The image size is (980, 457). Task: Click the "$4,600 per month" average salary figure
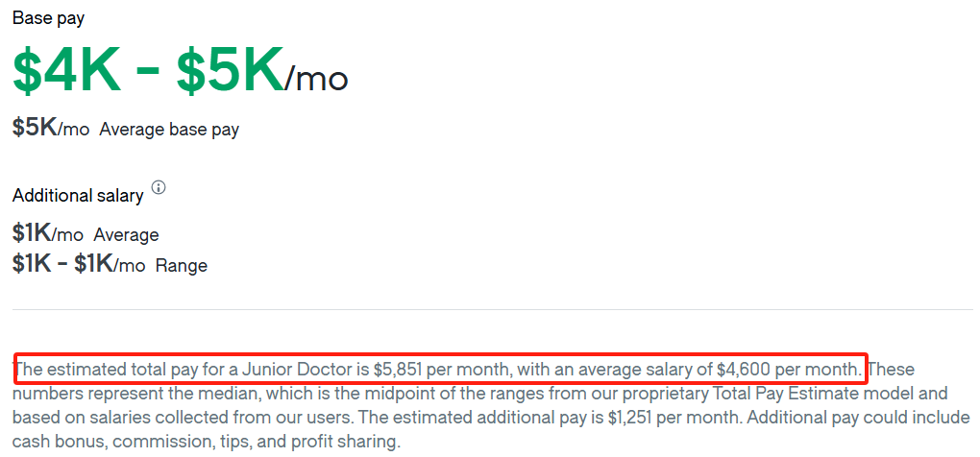[788, 370]
